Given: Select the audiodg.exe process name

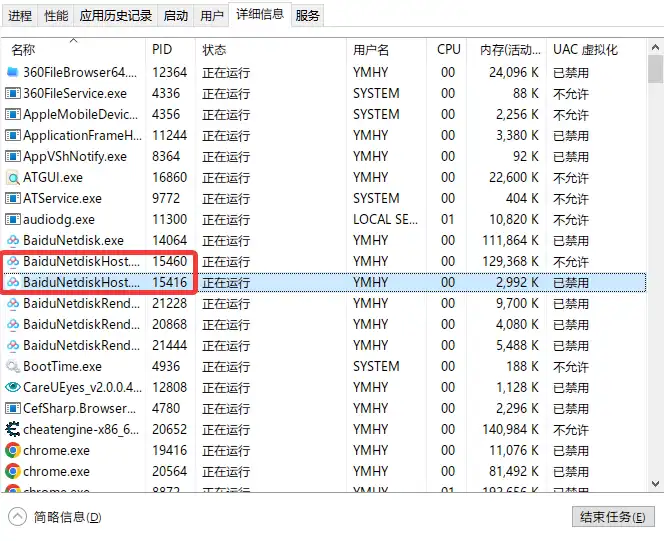Looking at the screenshot, I should point(59,219).
